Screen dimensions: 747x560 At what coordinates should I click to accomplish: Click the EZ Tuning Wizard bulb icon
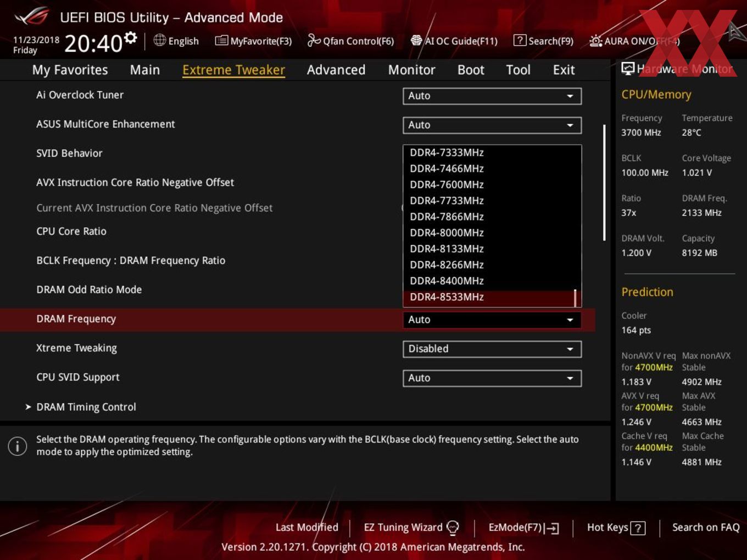point(453,528)
